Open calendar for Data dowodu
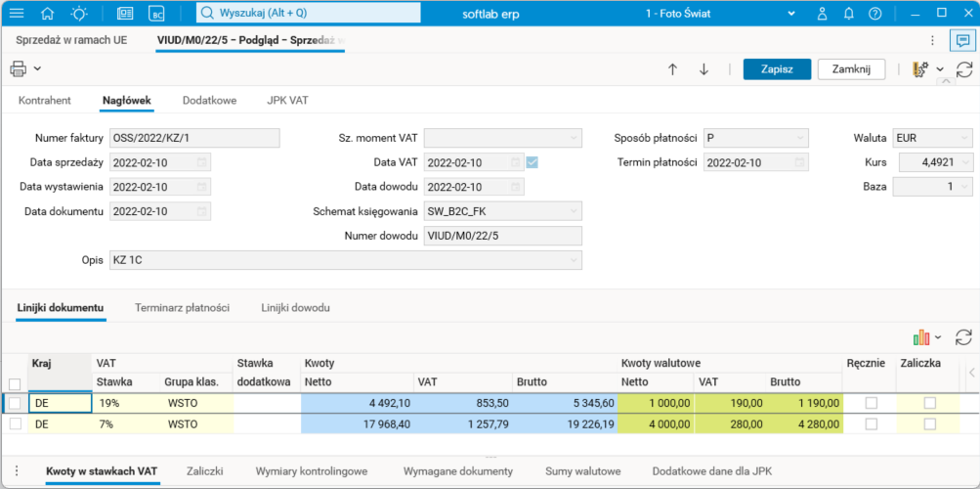Image resolution: width=980 pixels, height=489 pixels. click(515, 187)
